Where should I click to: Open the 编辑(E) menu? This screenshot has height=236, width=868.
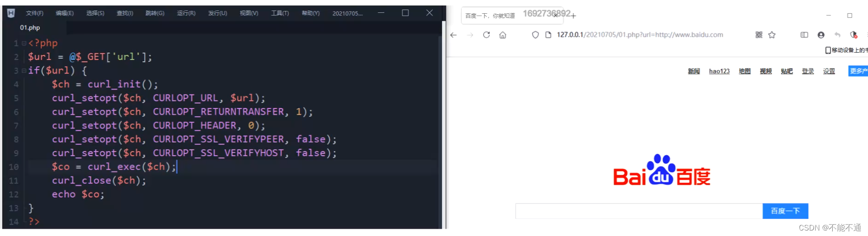pyautogui.click(x=65, y=13)
